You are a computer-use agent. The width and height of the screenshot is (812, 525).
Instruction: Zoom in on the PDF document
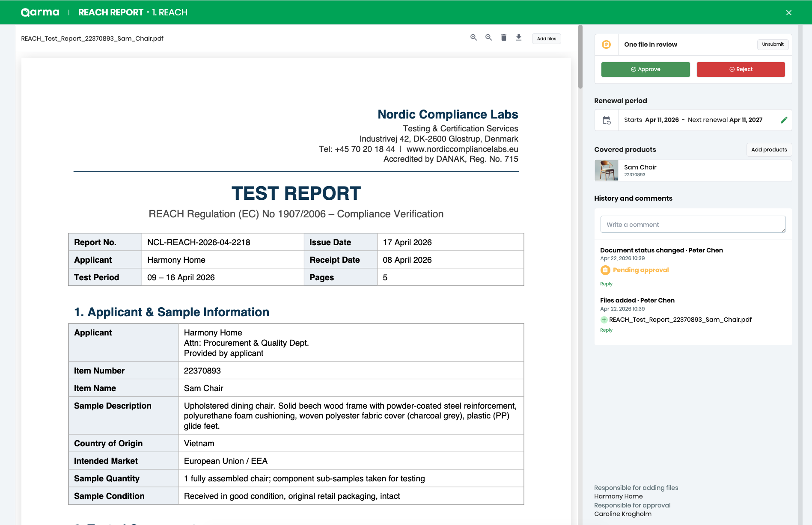click(x=473, y=38)
